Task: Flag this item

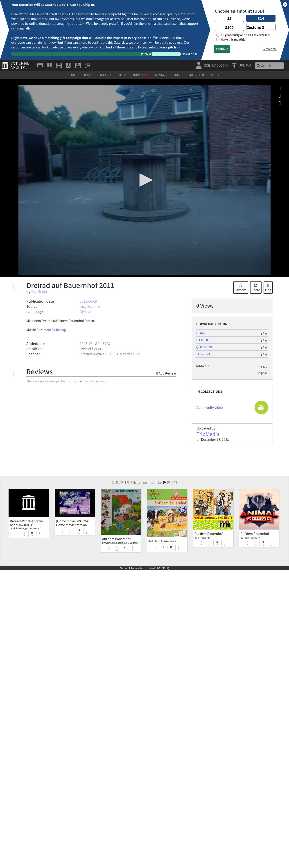Action: pos(268,288)
